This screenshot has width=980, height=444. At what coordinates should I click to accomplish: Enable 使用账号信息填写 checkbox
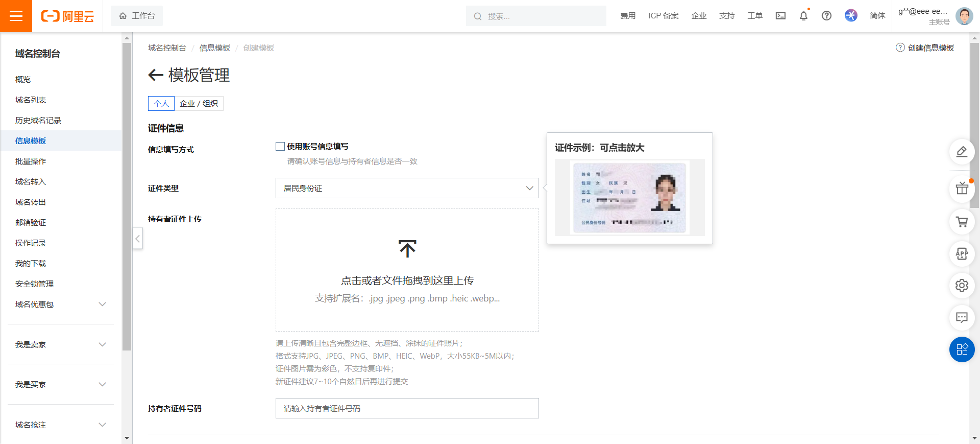pos(280,147)
